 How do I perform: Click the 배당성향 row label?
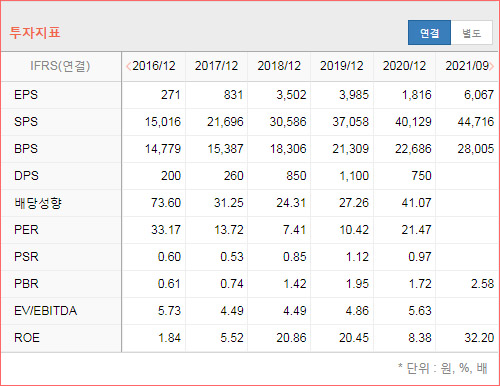tap(38, 203)
